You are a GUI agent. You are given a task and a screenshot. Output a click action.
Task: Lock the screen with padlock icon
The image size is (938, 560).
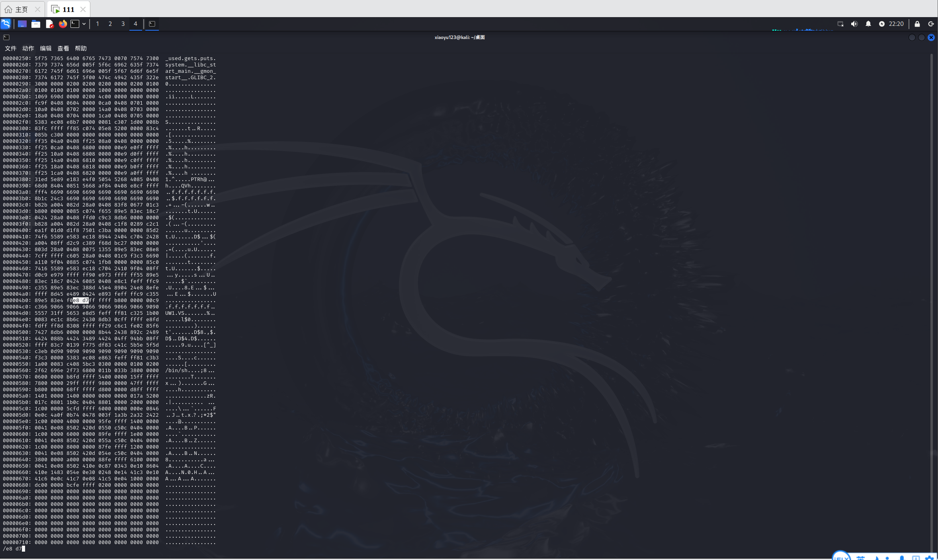pos(917,24)
